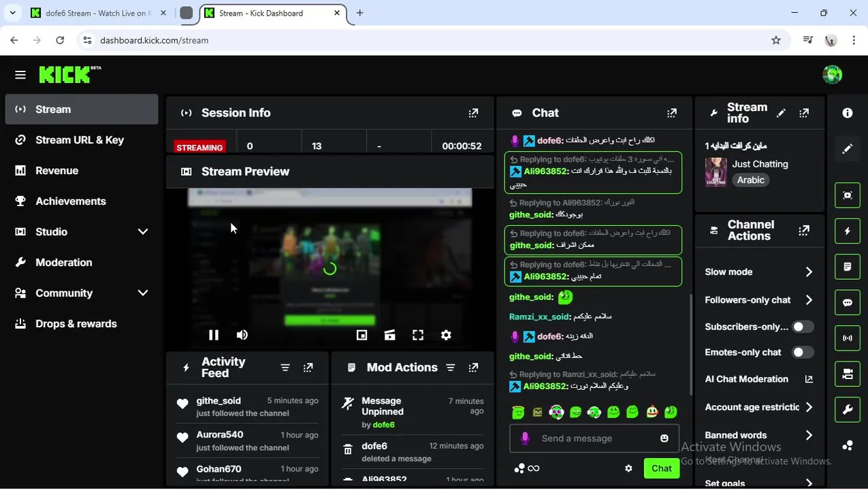
Task: Click githe_soid in Activity Feed
Action: [x=219, y=401]
